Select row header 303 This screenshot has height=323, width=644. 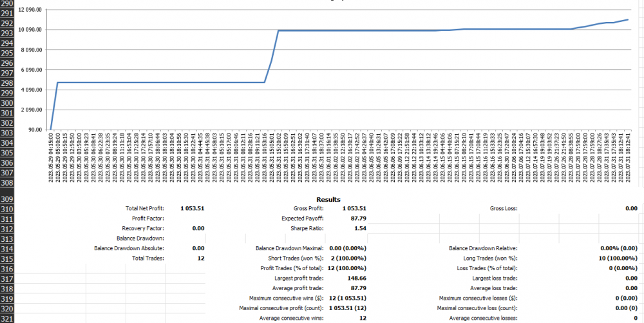(9, 133)
